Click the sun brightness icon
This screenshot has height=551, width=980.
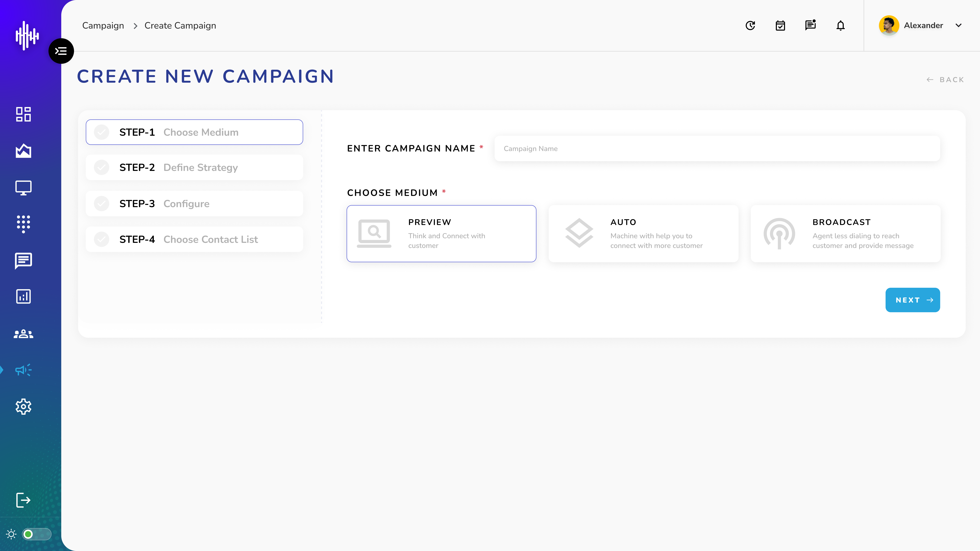click(x=11, y=534)
